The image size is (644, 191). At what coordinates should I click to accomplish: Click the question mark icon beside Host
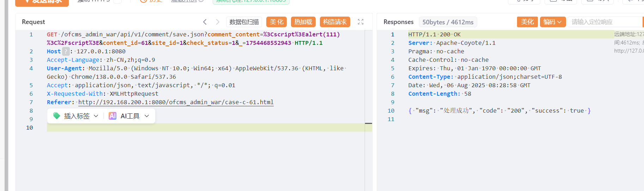tap(66, 51)
